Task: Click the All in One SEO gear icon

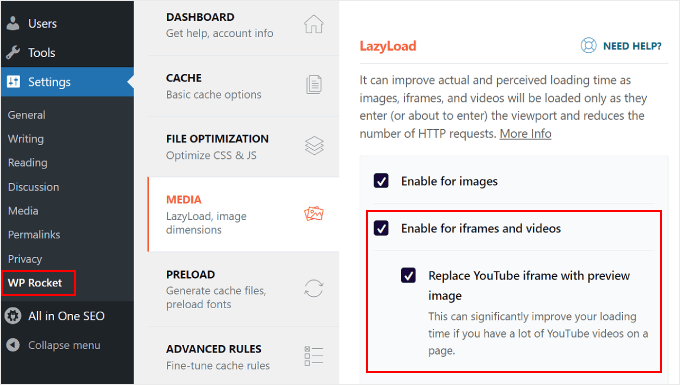Action: tap(13, 316)
